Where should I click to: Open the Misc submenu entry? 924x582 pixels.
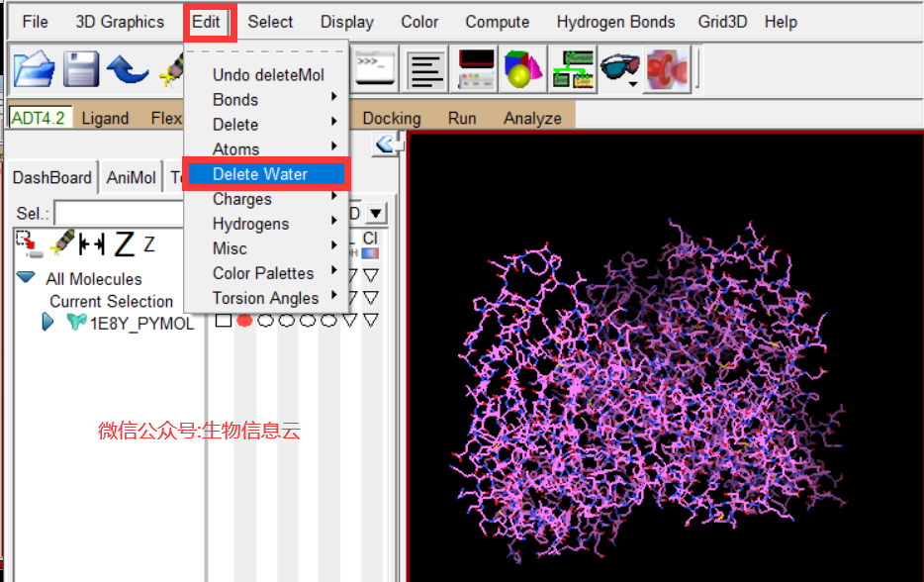(x=267, y=248)
